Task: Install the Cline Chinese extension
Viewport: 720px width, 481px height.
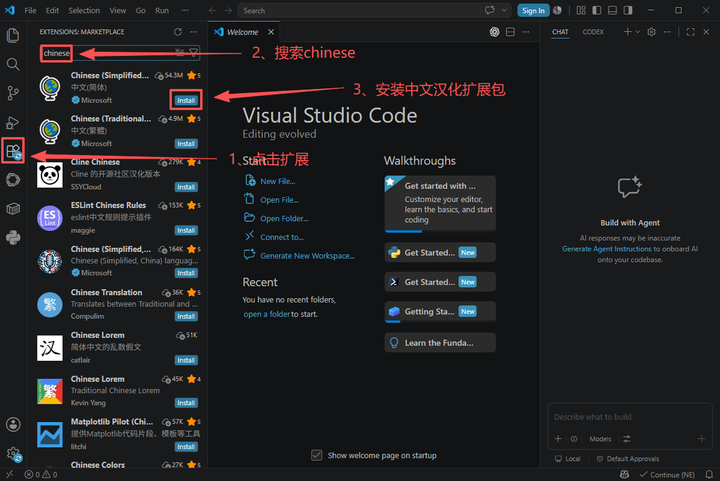Action: [186, 187]
